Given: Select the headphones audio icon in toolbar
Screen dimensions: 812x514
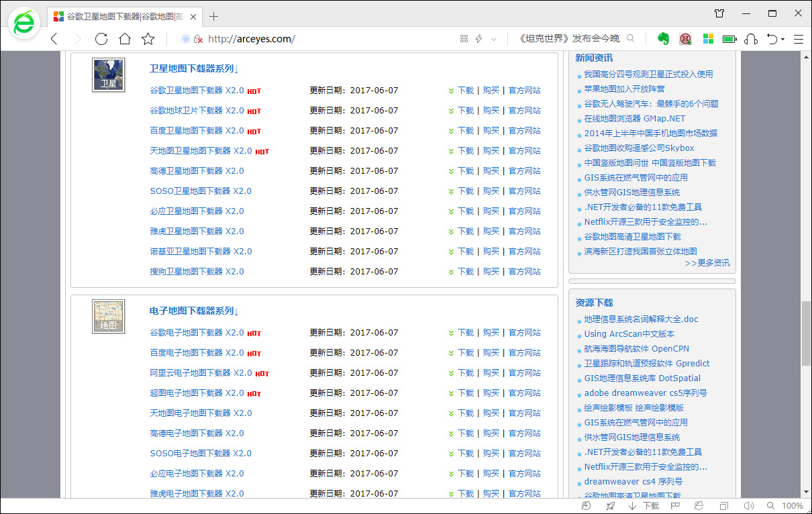Looking at the screenshot, I should point(751,39).
